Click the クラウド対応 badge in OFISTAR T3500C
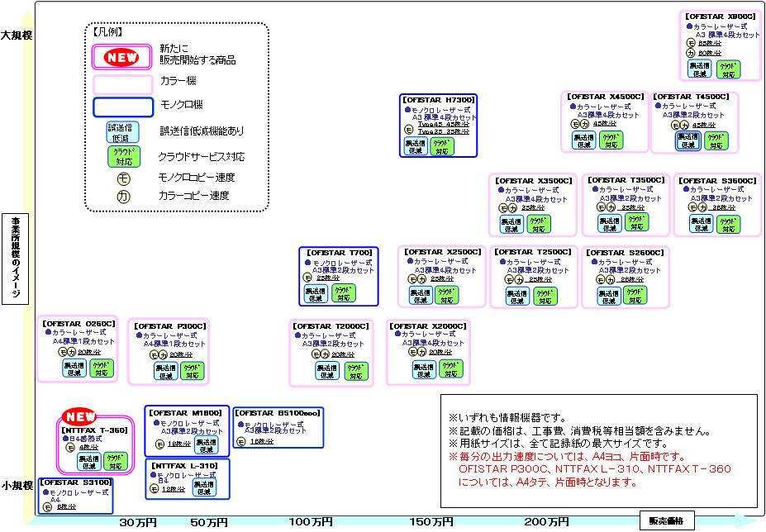This screenshot has width=766, height=532. (x=636, y=222)
